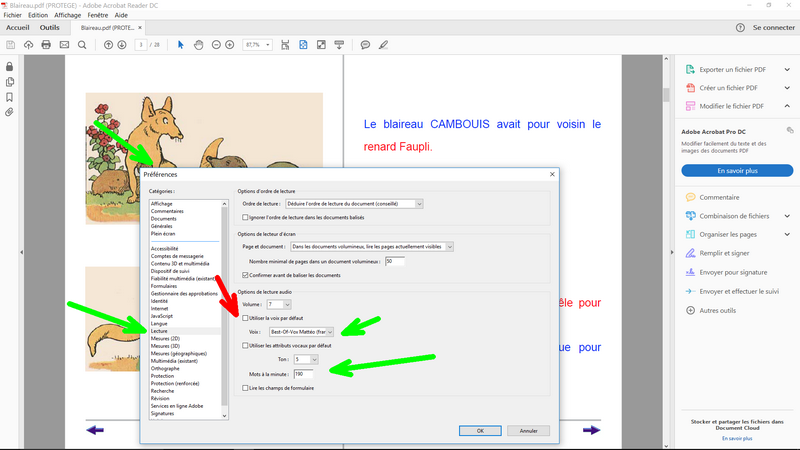Screen dimensions: 800x450
Task: Open the attachments paperclip panel icon
Action: tap(10, 112)
